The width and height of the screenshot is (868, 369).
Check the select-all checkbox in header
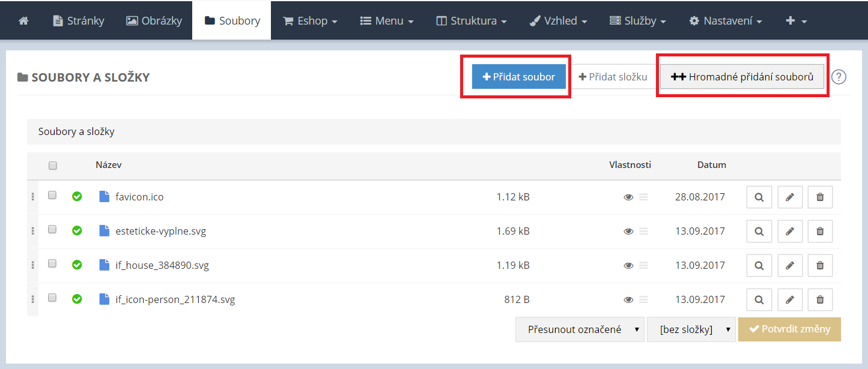(x=53, y=166)
